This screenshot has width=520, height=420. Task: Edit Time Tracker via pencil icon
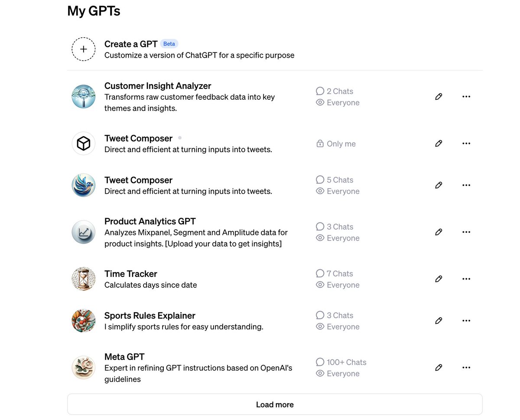[x=439, y=279]
